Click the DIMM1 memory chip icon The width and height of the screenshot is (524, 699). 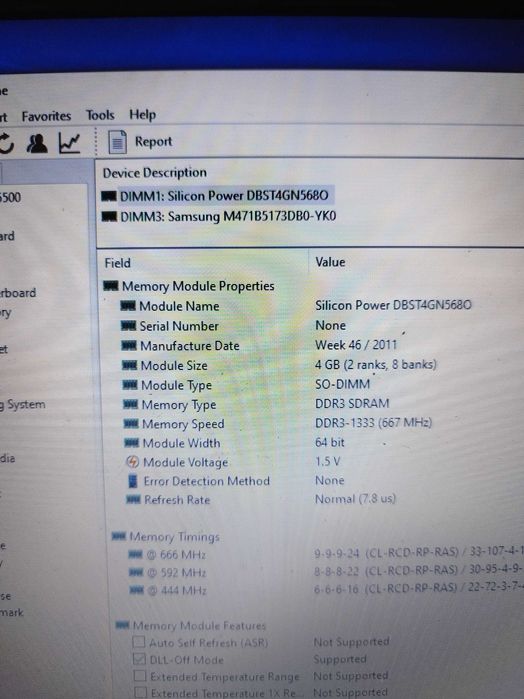coord(109,196)
